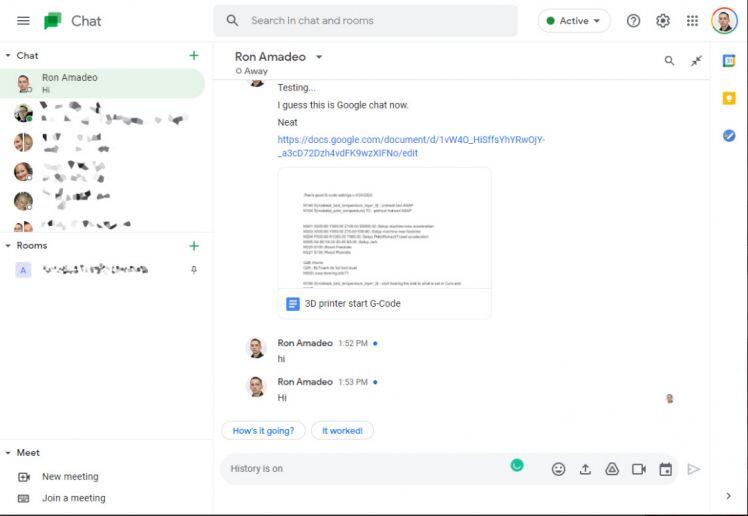Click the New meeting video icon
748x516 pixels.
point(24,477)
